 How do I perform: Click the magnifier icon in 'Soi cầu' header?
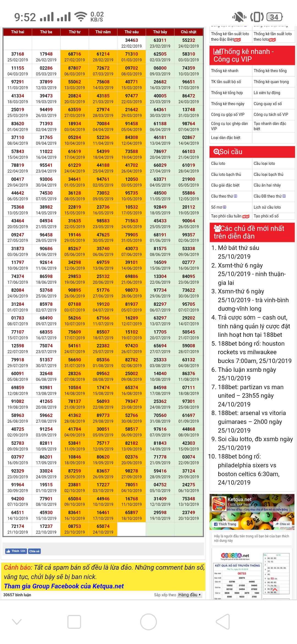pos(216,152)
